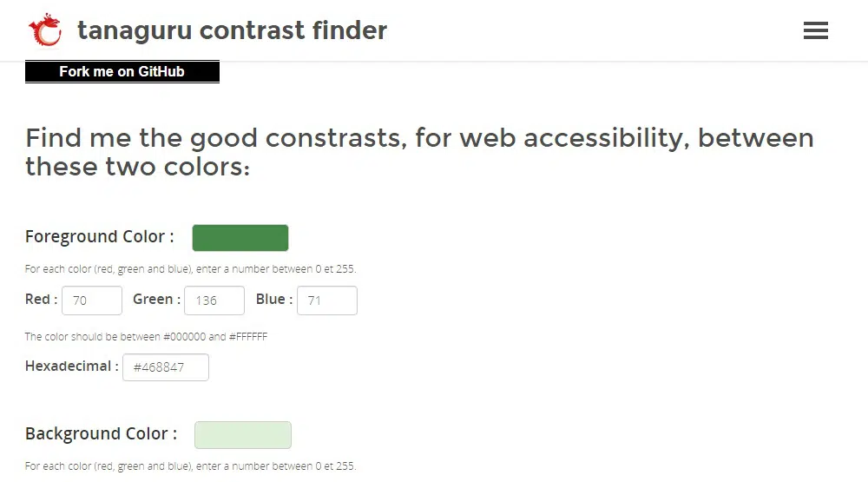
Task: Open the hamburger navigation menu
Action: (816, 31)
